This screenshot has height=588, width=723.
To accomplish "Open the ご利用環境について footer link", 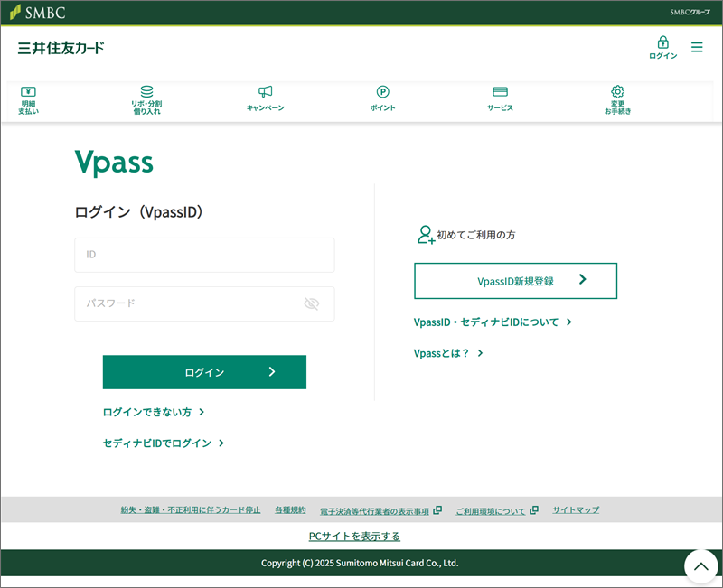I will click(x=497, y=510).
